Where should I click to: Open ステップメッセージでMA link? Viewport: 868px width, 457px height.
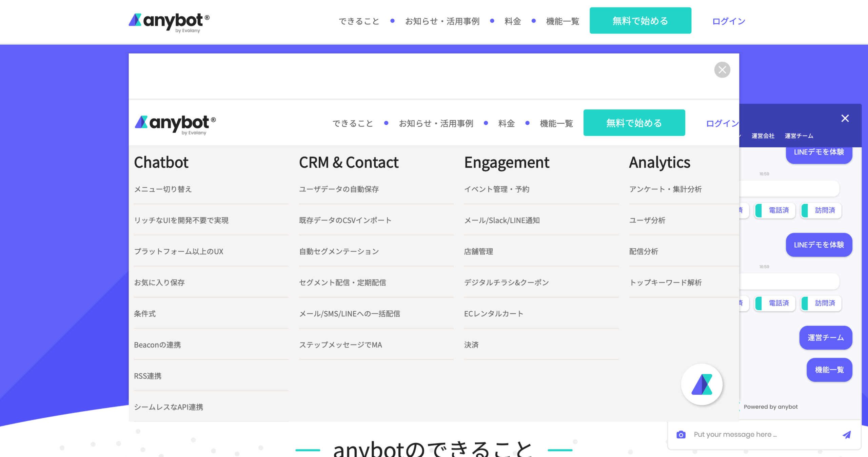pyautogui.click(x=340, y=345)
